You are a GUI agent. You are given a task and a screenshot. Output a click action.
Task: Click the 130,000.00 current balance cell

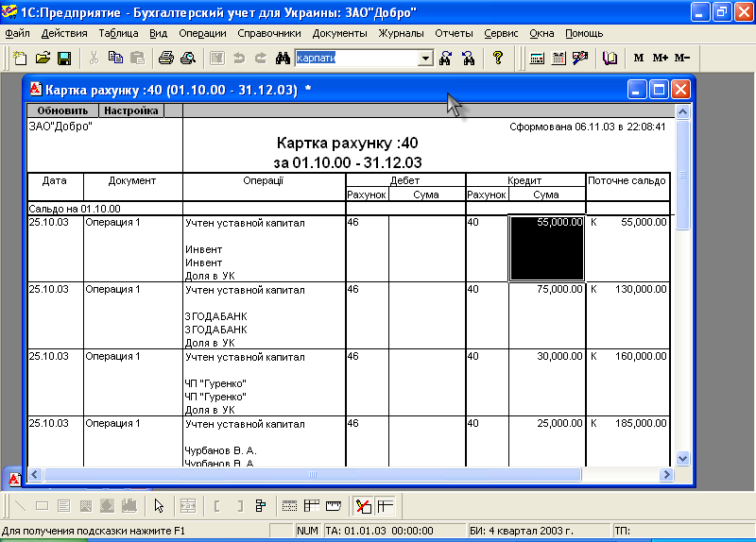[x=627, y=315]
